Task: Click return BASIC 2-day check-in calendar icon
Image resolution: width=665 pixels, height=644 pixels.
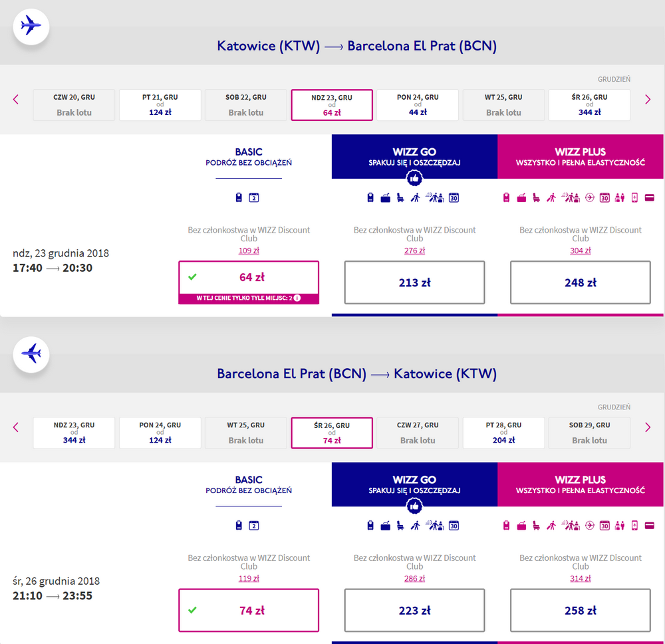Action: [253, 526]
